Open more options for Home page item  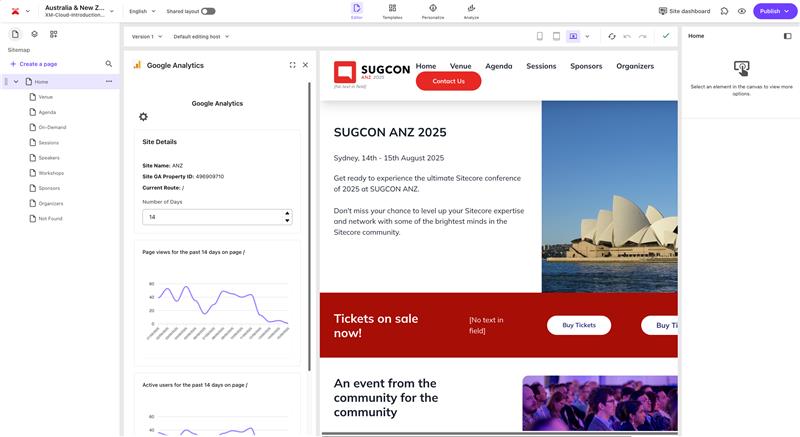pyautogui.click(x=109, y=81)
